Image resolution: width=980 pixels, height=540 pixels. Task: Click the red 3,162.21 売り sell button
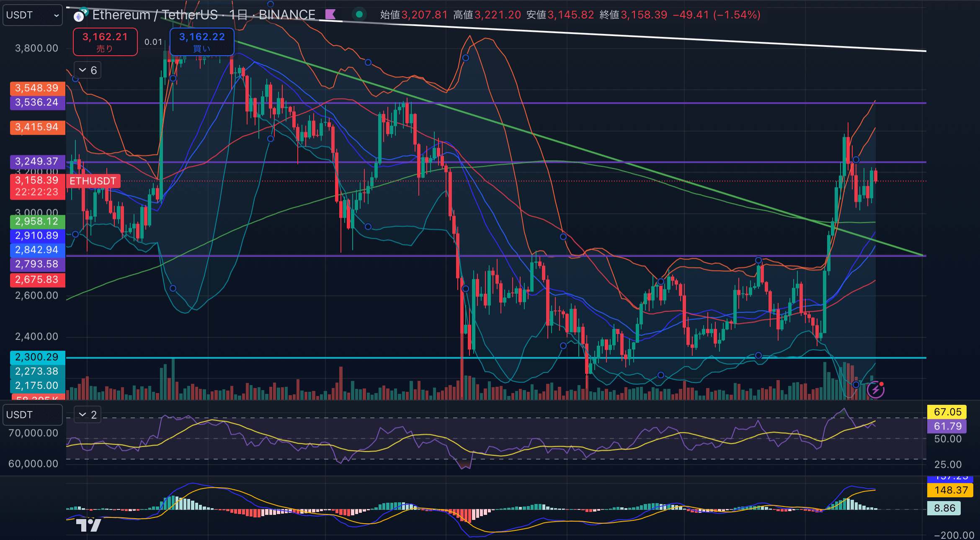[105, 42]
